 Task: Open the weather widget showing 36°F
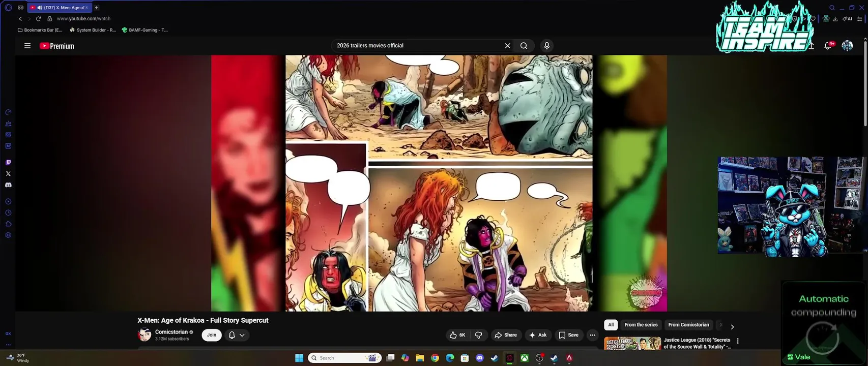click(18, 358)
